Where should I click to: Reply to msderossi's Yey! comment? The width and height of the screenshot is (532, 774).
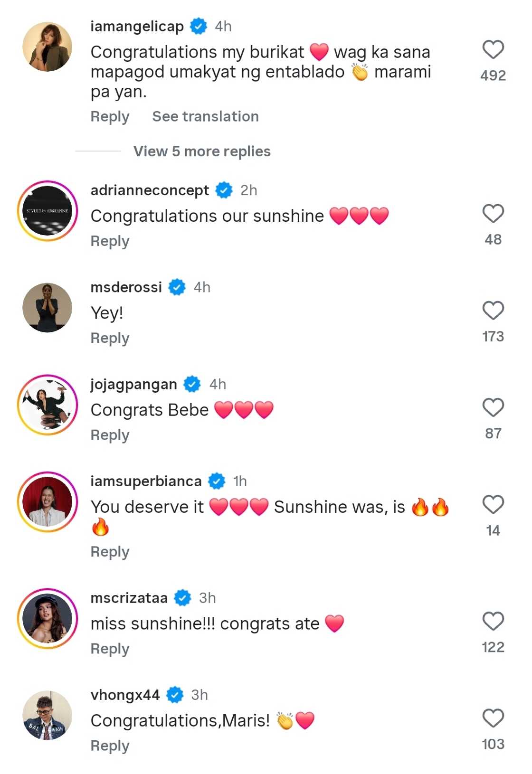coord(110,339)
